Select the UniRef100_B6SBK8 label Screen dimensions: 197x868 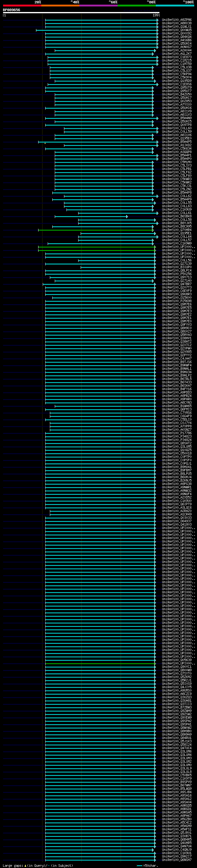[x=176, y=216]
